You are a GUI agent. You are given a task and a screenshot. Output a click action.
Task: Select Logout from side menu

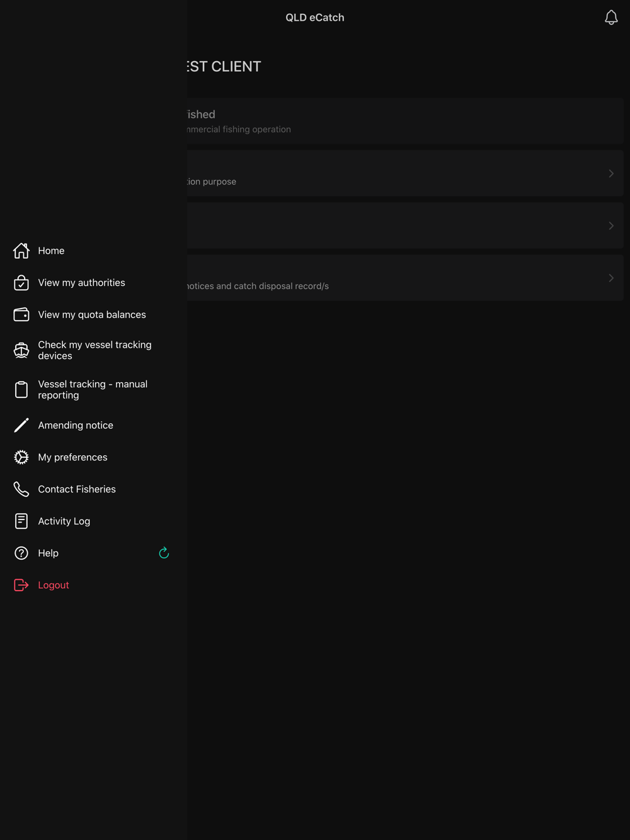(x=93, y=585)
